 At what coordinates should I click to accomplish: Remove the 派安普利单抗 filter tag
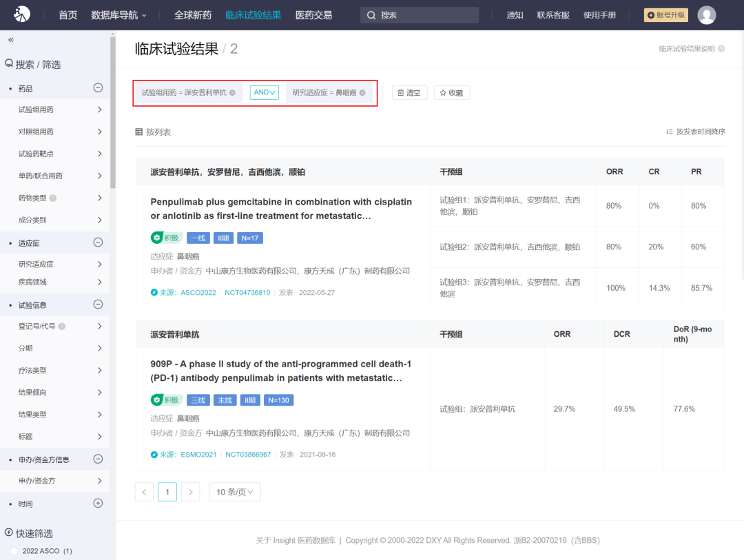point(232,93)
